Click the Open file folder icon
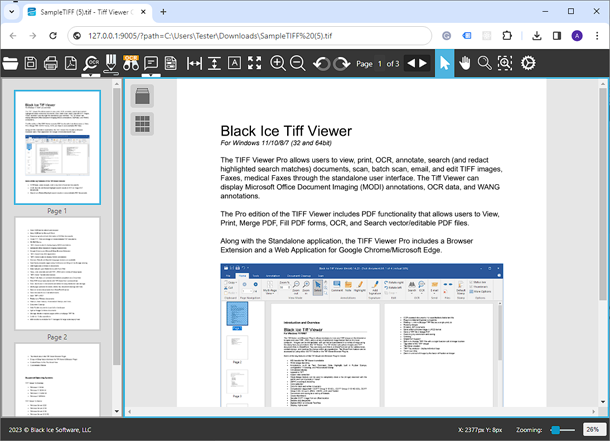Viewport: 610px width, 441px height. coord(10,64)
